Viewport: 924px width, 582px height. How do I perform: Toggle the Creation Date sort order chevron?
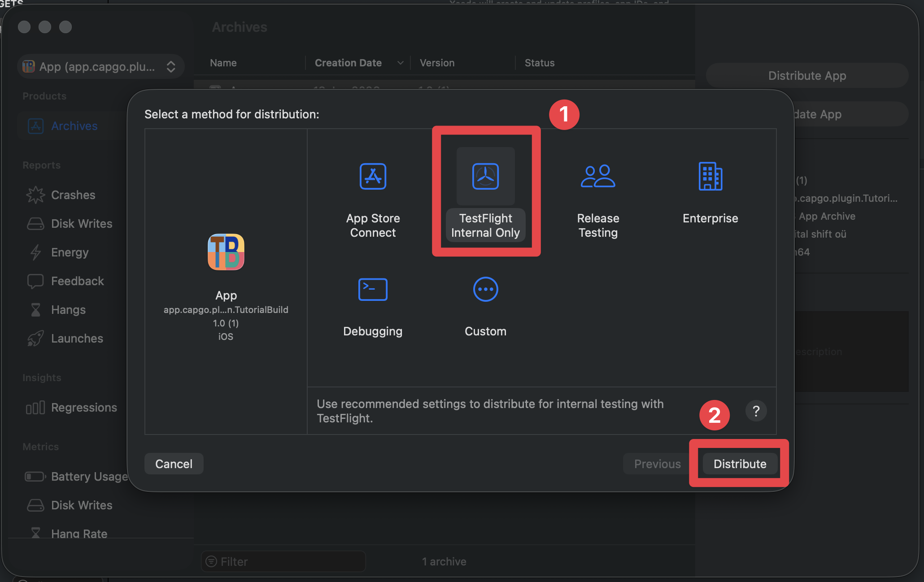coord(400,63)
